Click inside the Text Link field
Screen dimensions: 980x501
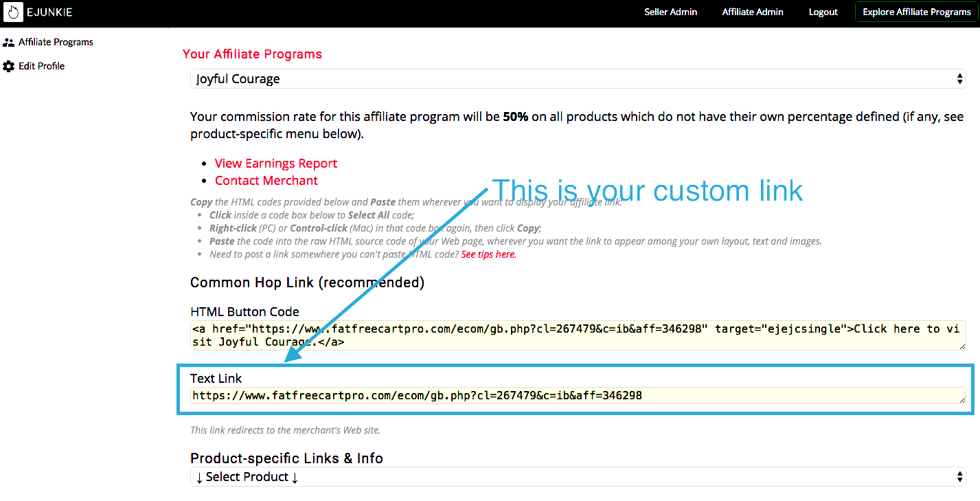coord(578,395)
